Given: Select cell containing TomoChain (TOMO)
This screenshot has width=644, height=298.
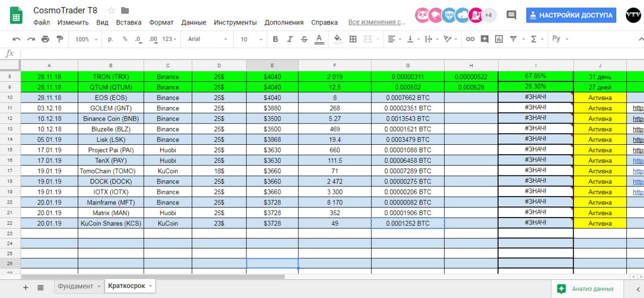Looking at the screenshot, I should point(111,171).
